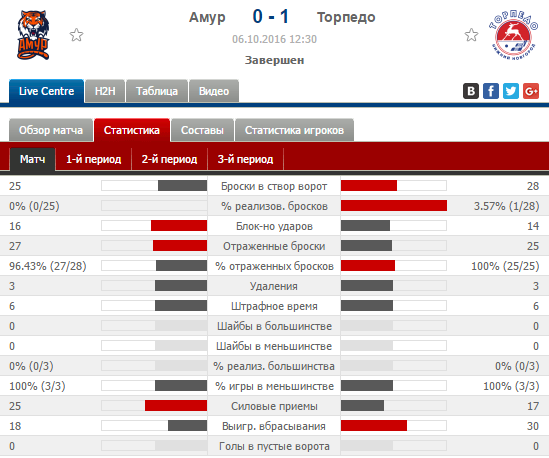Show statistics for 1-й период

click(93, 159)
